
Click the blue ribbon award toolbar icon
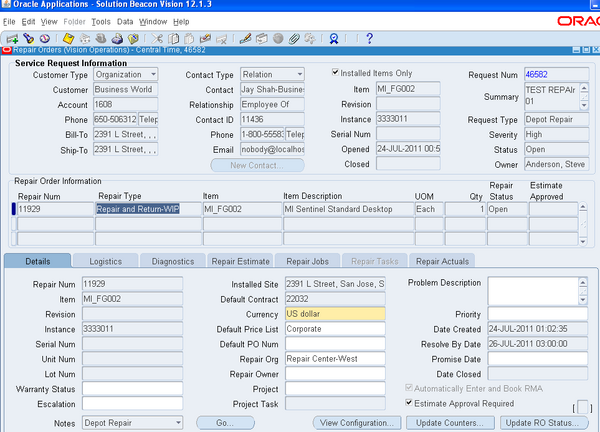coord(334,39)
